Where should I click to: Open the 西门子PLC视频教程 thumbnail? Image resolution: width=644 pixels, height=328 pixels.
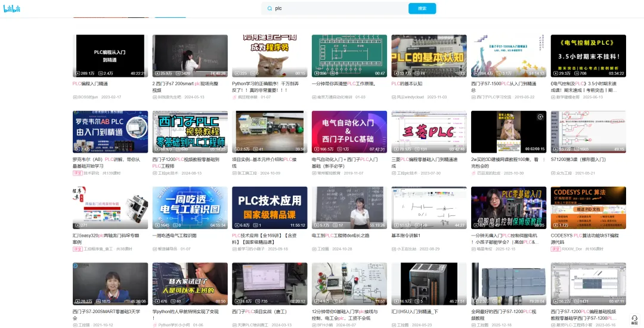click(190, 132)
